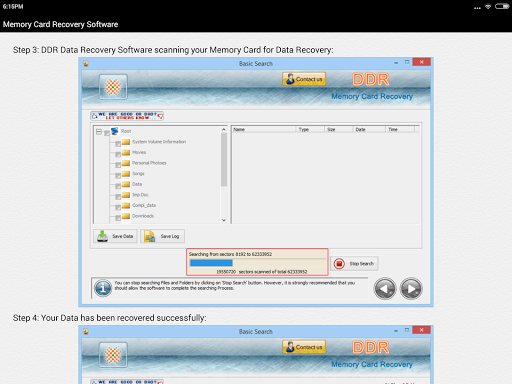
Task: Click the Wi-Fi icon in the status bar
Action: click(488, 6)
